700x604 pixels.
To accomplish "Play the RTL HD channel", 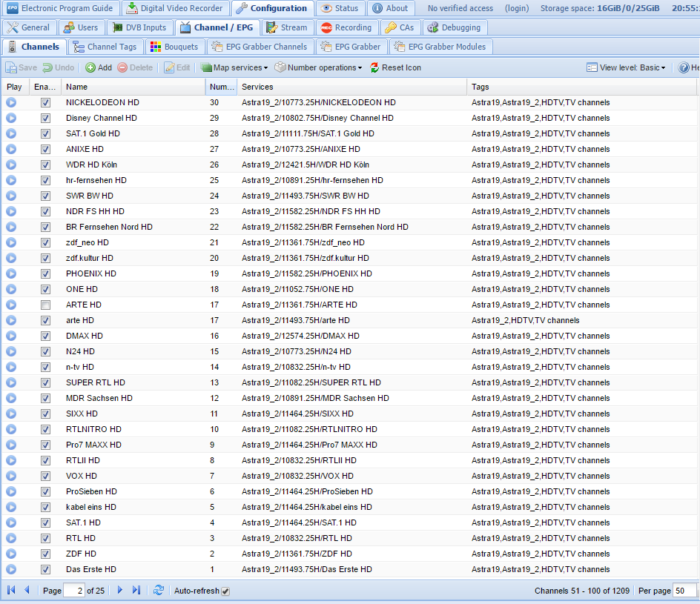I will tap(11, 539).
